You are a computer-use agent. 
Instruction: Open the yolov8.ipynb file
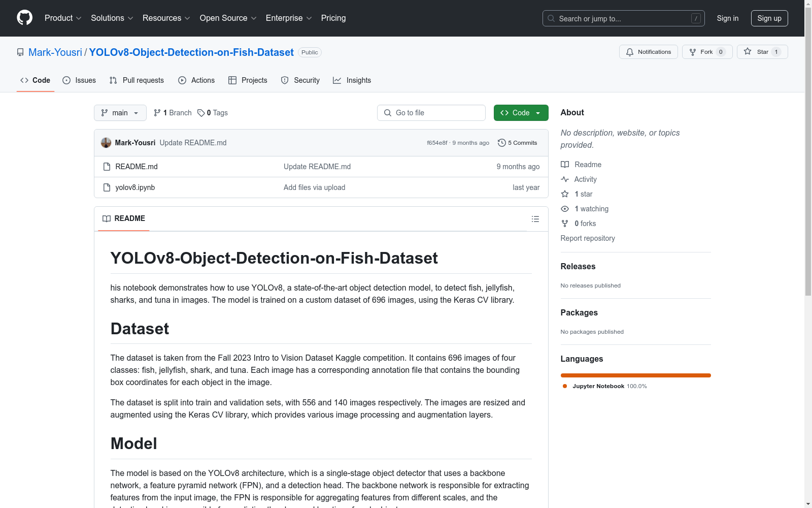(135, 187)
